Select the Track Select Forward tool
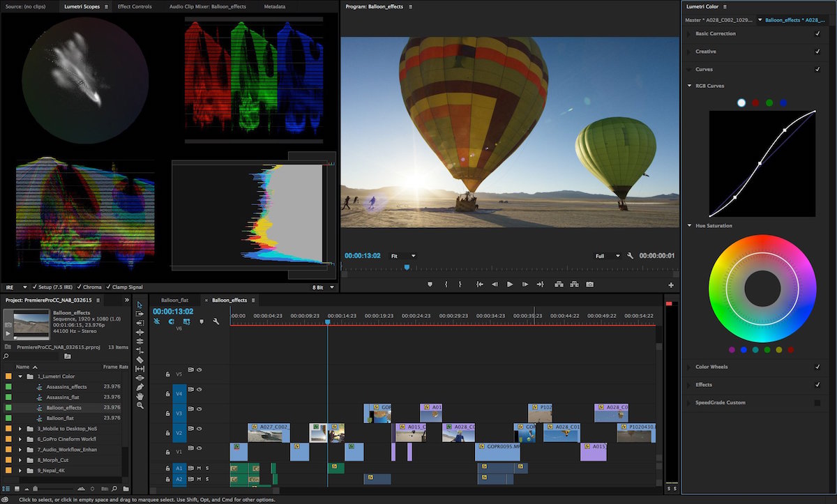Image resolution: width=837 pixels, height=504 pixels. coord(139,313)
